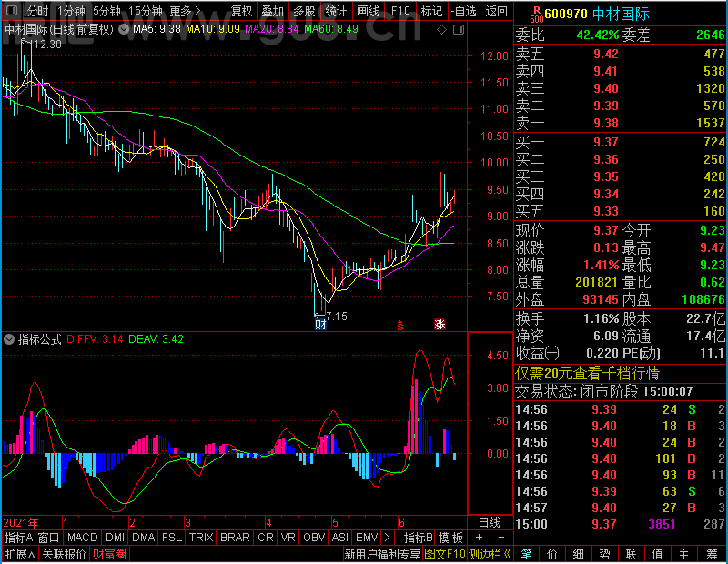This screenshot has height=564, width=728.
Task: Remove stock via -自选 button
Action: point(464,11)
